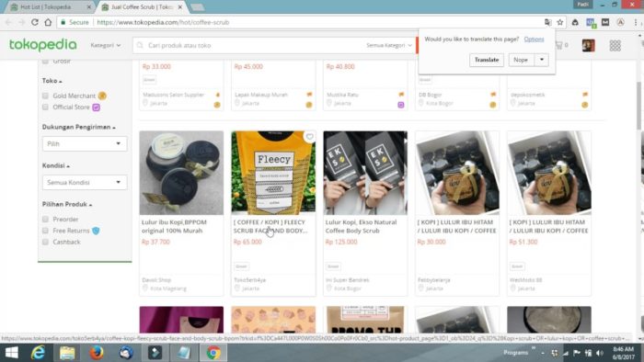Open the Semua Kategori search dropdown
Screen dimensions: 644x362
click(x=388, y=45)
